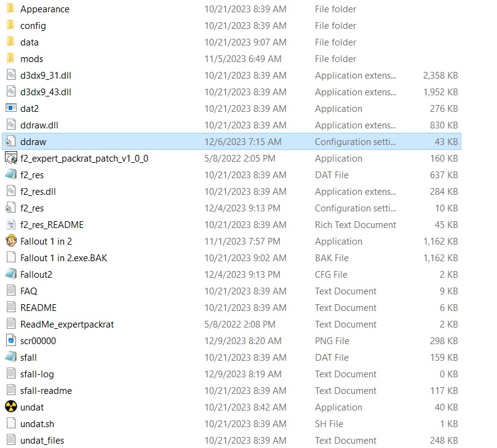The image size is (497, 448).
Task: Click the sfall-readme document icon
Action: coord(11,390)
